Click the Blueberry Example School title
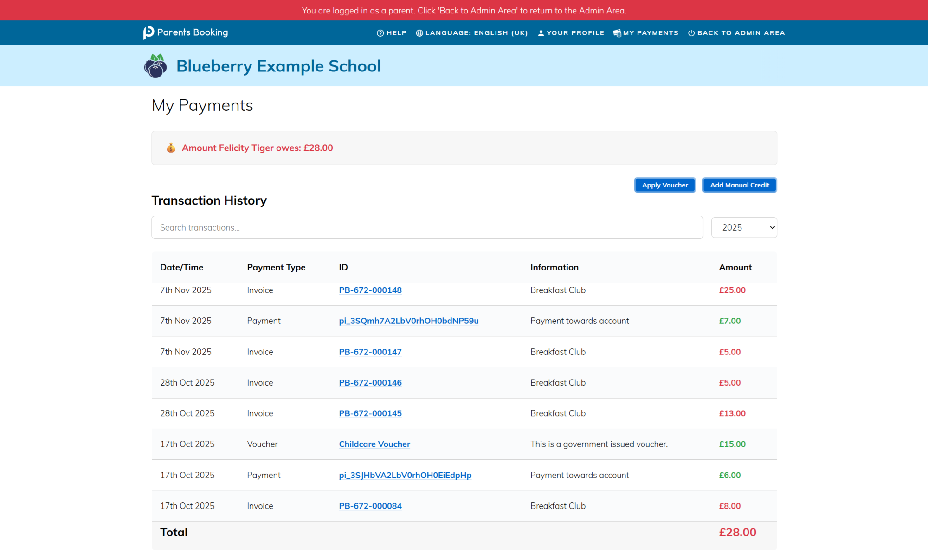Screen dimensions: 928x560 (x=278, y=66)
